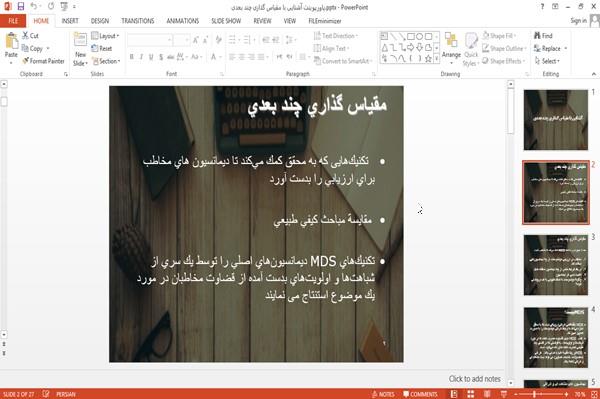Toggle the Comments pane in status bar
Viewport: 600px width, 399px height.
[420, 394]
